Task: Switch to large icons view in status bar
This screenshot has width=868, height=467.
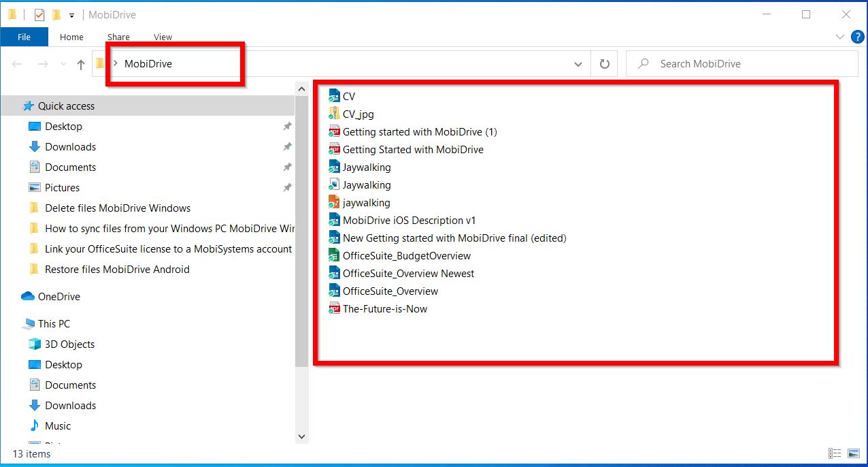Action: pos(853,453)
